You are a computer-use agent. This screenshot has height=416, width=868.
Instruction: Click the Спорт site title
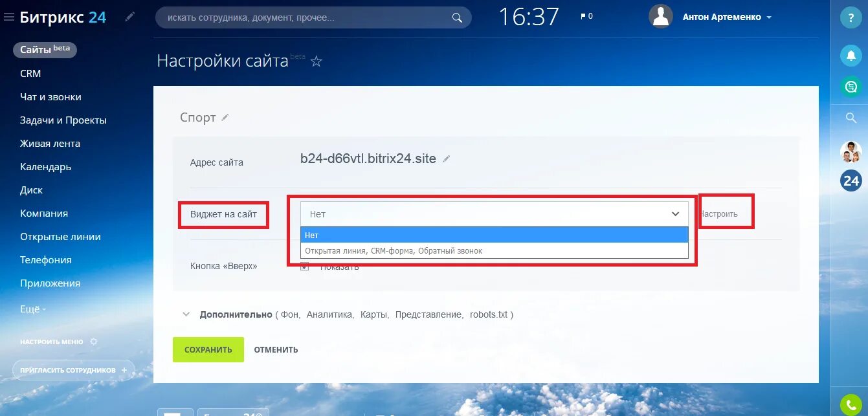click(198, 118)
